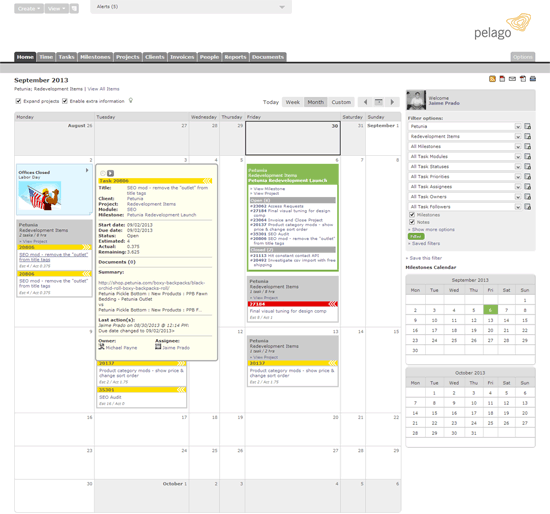
Task: Click the PDF export icon
Action: [523, 79]
